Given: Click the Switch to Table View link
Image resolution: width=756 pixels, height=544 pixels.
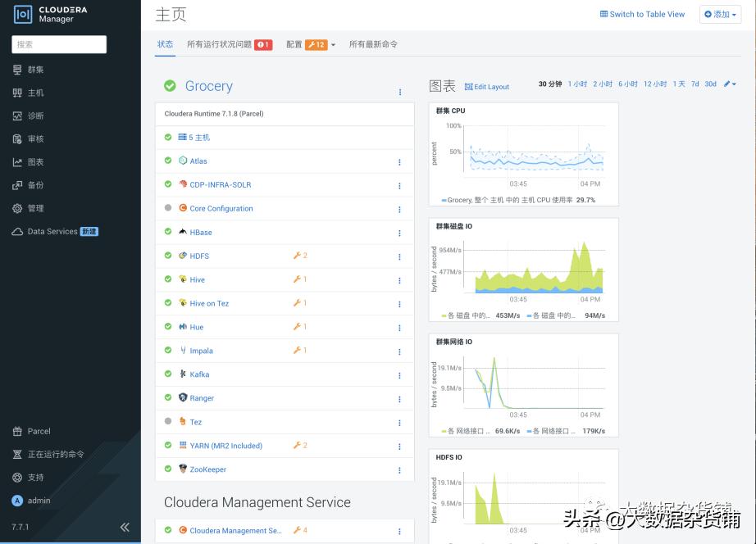Looking at the screenshot, I should pyautogui.click(x=641, y=14).
